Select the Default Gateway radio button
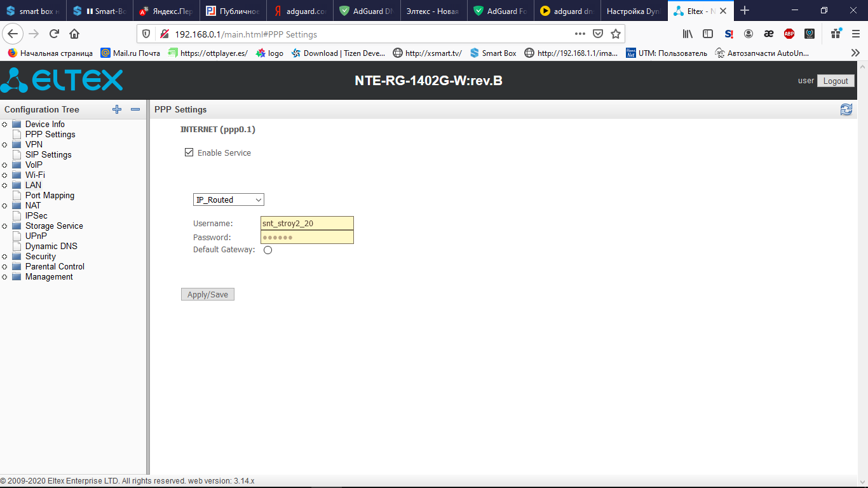The height and width of the screenshot is (488, 868). click(268, 250)
